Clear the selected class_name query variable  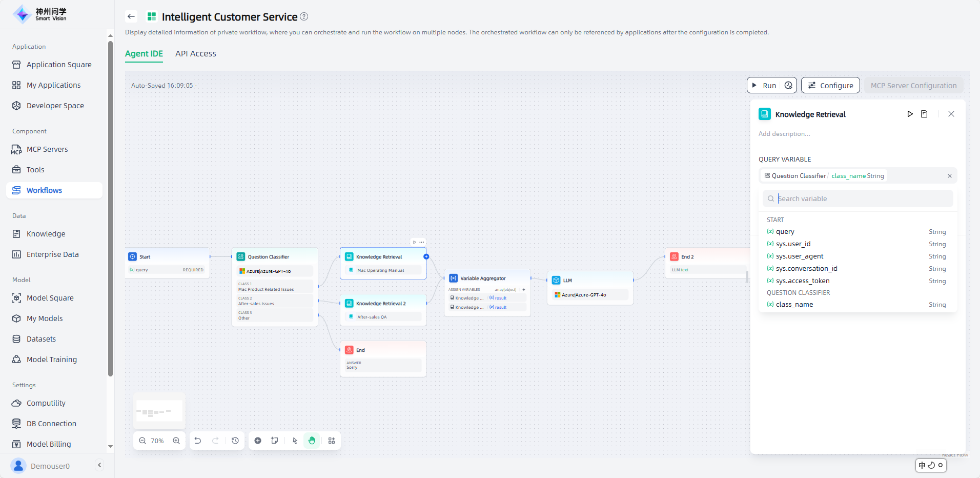949,176
